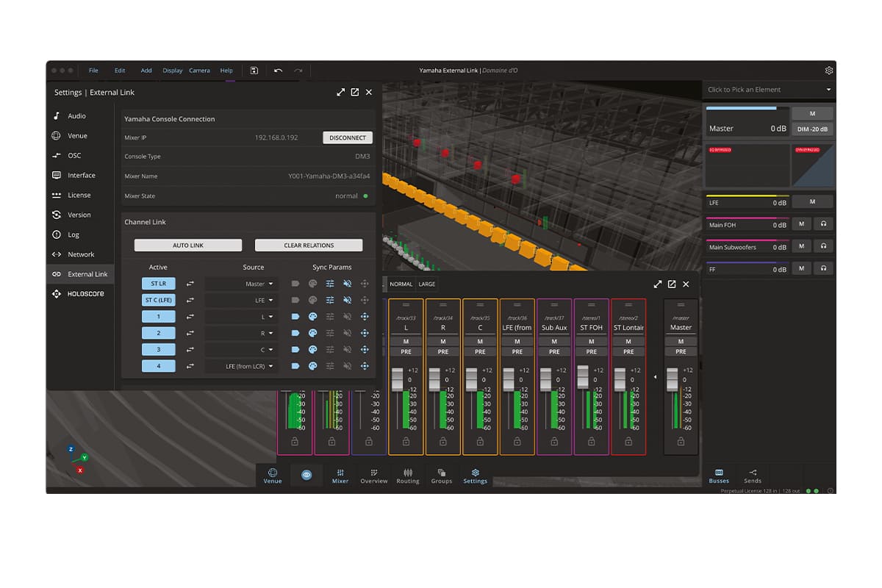
Task: Lock the L channel strip
Action: pos(406,442)
